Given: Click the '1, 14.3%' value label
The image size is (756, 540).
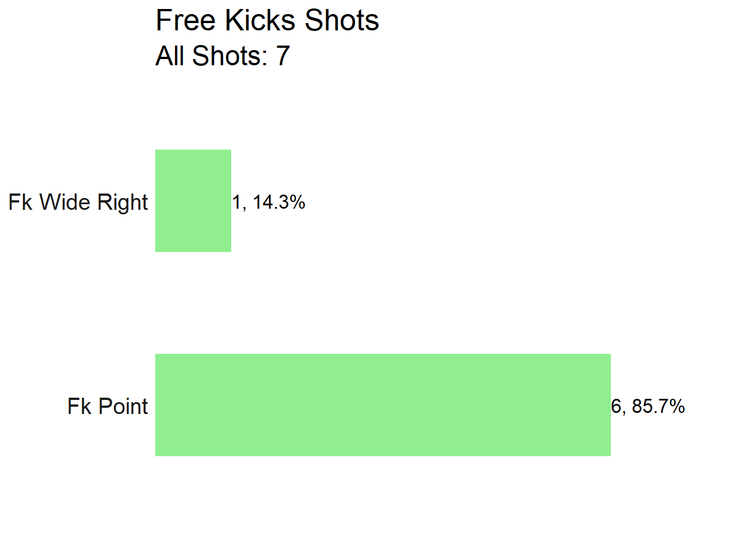Looking at the screenshot, I should 269,202.
